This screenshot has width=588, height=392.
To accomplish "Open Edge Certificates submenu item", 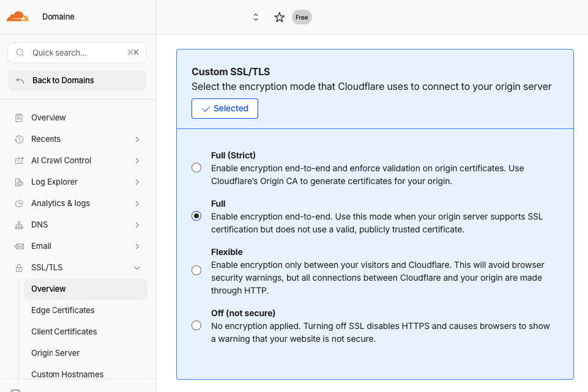I will (62, 310).
